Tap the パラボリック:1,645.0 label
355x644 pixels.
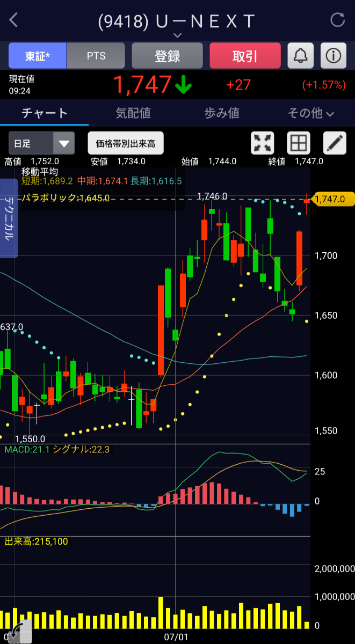pos(66,198)
